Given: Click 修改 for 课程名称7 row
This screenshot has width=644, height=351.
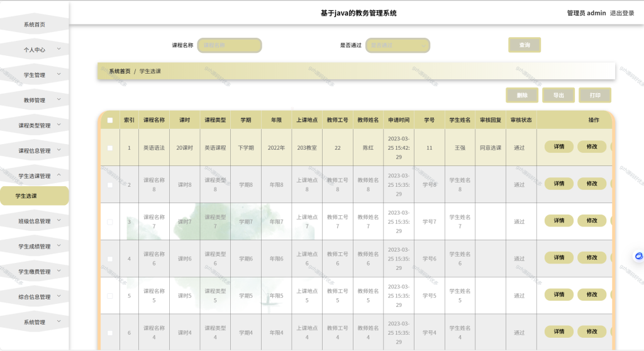Looking at the screenshot, I should [x=592, y=221].
